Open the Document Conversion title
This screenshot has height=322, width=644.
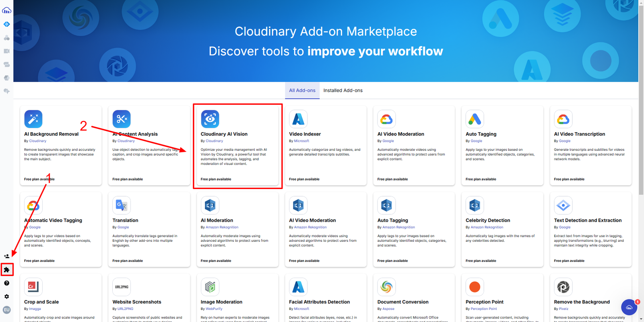coord(403,302)
